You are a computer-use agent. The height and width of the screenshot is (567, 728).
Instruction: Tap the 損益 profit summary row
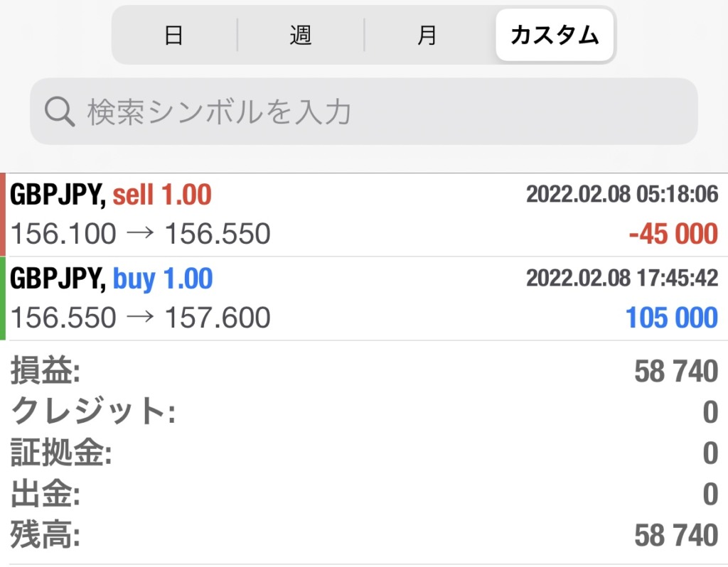364,371
